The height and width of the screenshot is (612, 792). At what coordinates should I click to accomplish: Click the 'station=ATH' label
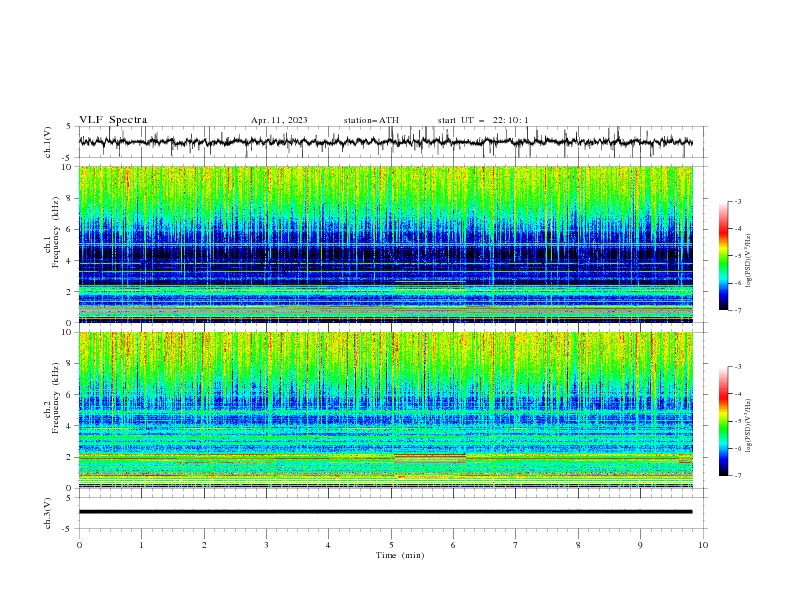point(371,120)
